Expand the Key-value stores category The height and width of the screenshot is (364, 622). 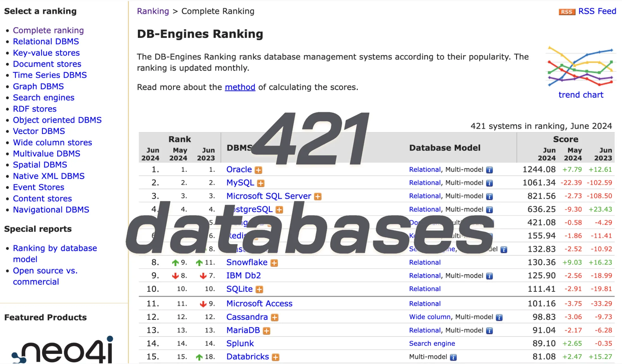click(x=46, y=52)
